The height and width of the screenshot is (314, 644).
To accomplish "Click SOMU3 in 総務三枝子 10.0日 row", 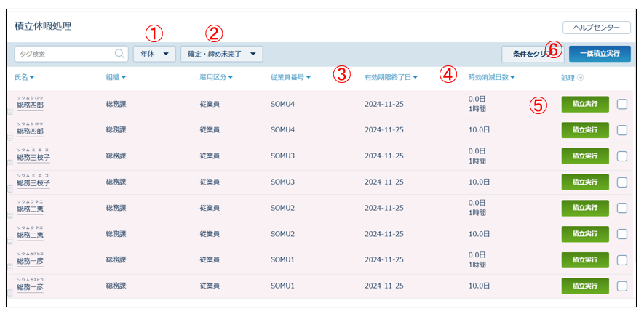I will tap(282, 182).
